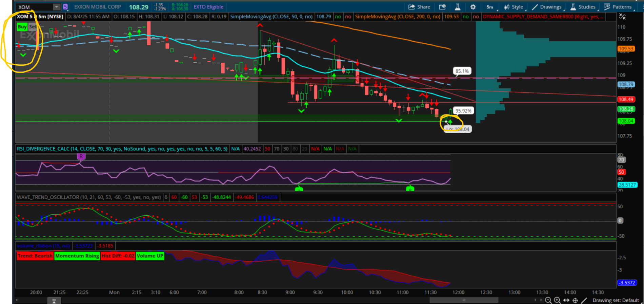Select the volume_ribbon study header
Screen dimensions: 644x304
pos(43,246)
